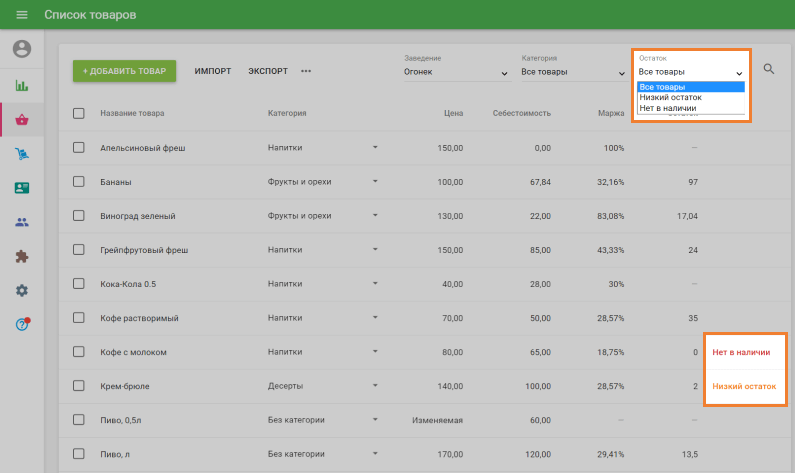Click the Изменяемая price cell

(437, 420)
